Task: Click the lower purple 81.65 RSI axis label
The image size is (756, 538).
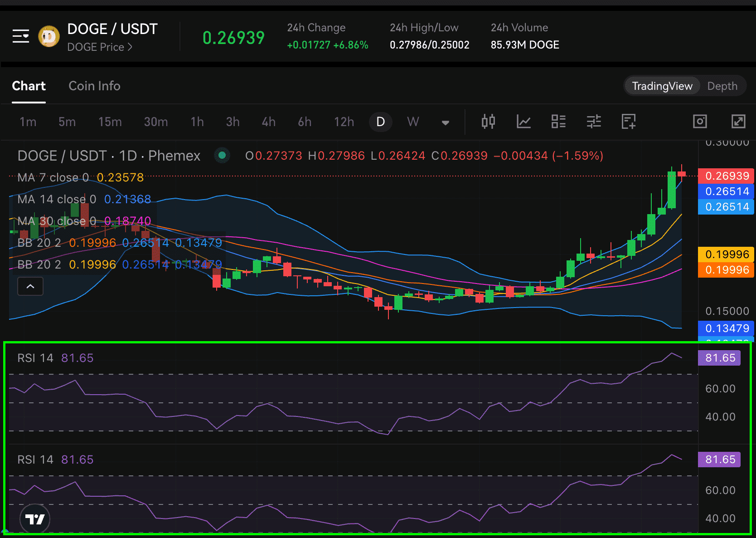Action: [720, 460]
